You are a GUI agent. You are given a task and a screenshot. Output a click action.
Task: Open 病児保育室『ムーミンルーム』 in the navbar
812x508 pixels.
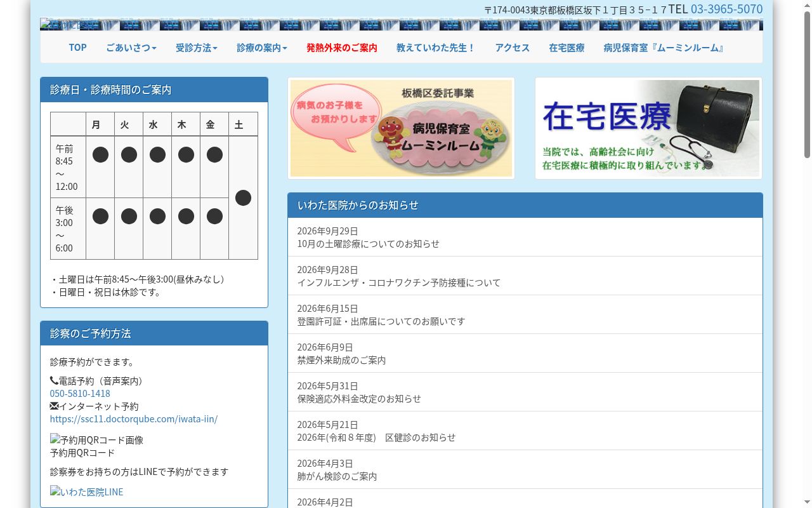tap(664, 48)
